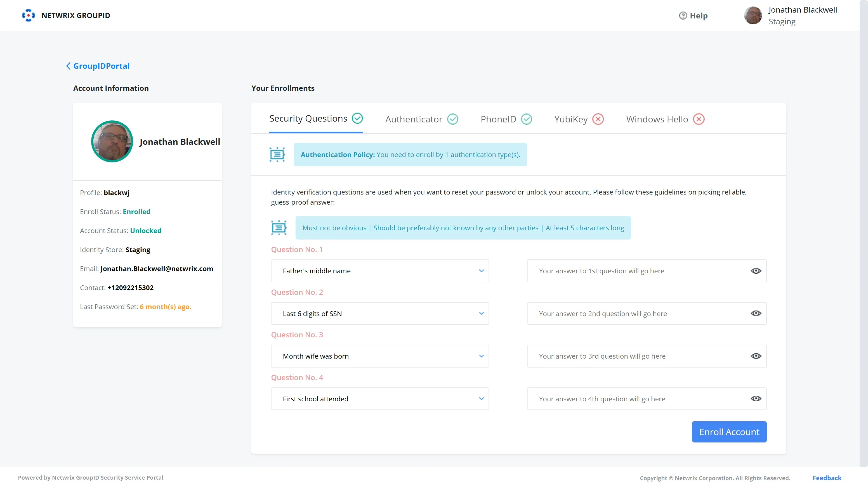Expand the Month wife was born dropdown
The image size is (868, 488).
380,356
